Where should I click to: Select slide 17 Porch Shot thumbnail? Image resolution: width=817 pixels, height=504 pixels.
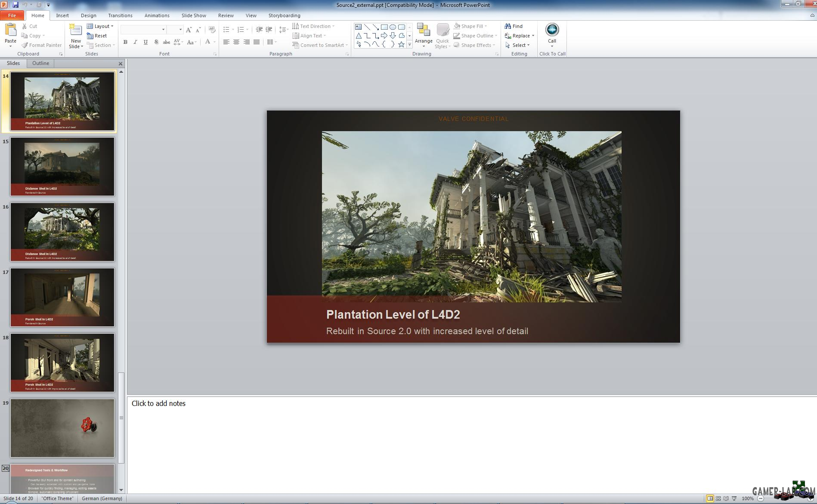(62, 297)
